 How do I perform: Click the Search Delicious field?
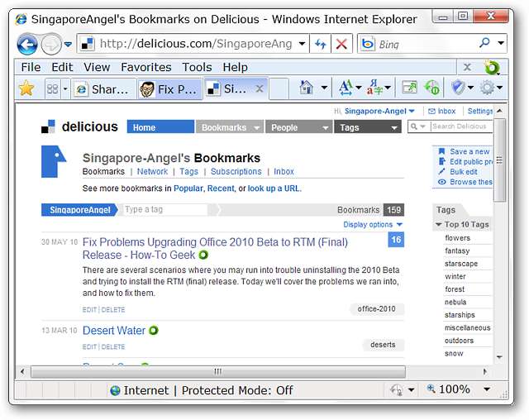pyautogui.click(x=461, y=126)
